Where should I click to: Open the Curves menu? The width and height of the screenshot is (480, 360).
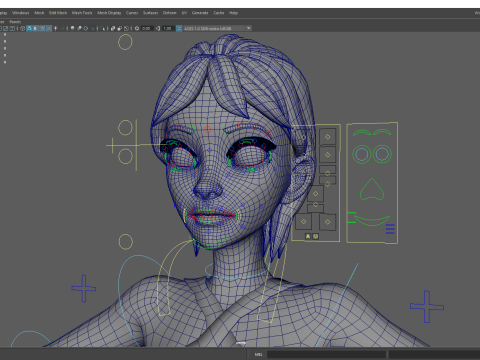pos(132,13)
